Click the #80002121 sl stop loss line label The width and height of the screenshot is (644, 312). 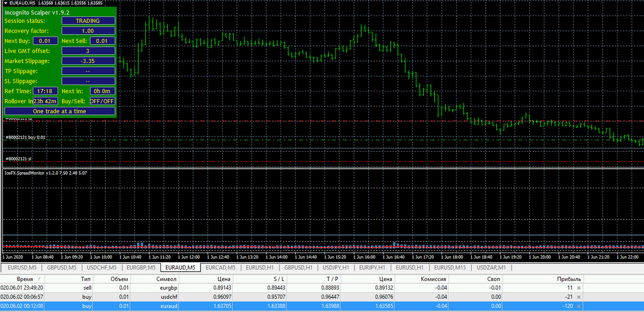[18, 159]
